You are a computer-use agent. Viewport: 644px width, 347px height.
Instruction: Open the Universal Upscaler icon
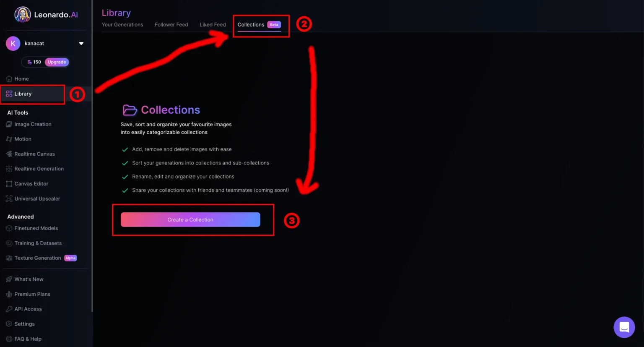point(9,199)
